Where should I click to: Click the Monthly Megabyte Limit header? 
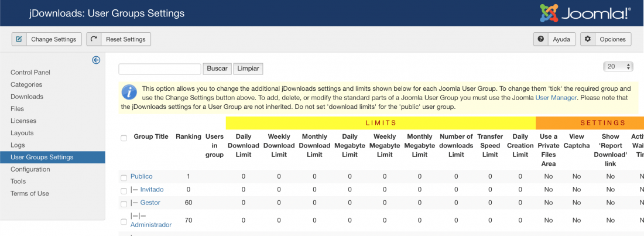[420, 146]
